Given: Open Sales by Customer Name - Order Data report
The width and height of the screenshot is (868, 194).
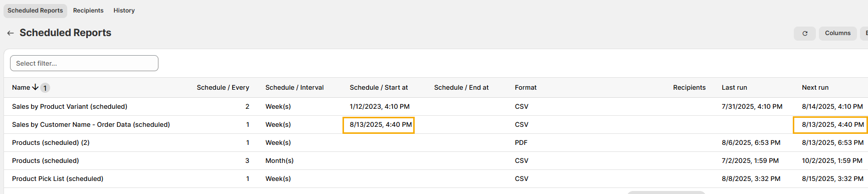Looking at the screenshot, I should point(91,125).
